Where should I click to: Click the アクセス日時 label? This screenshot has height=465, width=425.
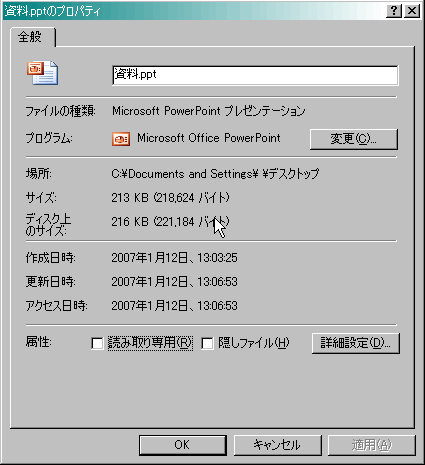pos(57,306)
